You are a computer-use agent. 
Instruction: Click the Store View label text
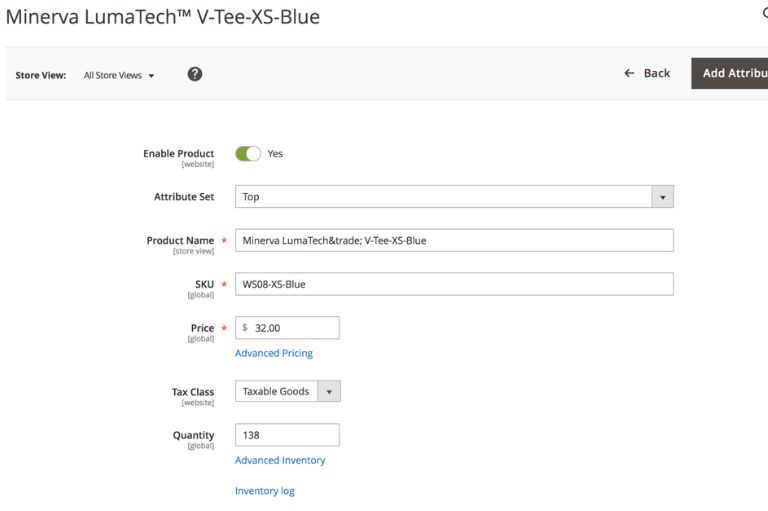[x=41, y=75]
